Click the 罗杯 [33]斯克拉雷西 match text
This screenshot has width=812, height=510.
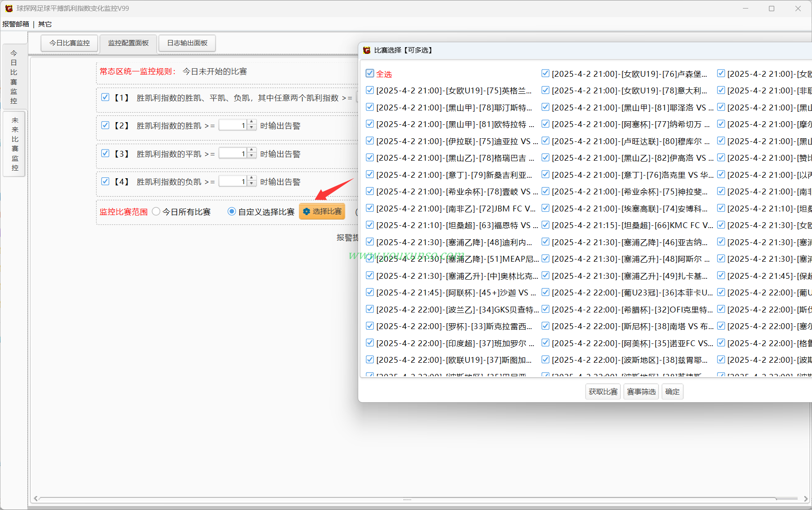tap(454, 326)
